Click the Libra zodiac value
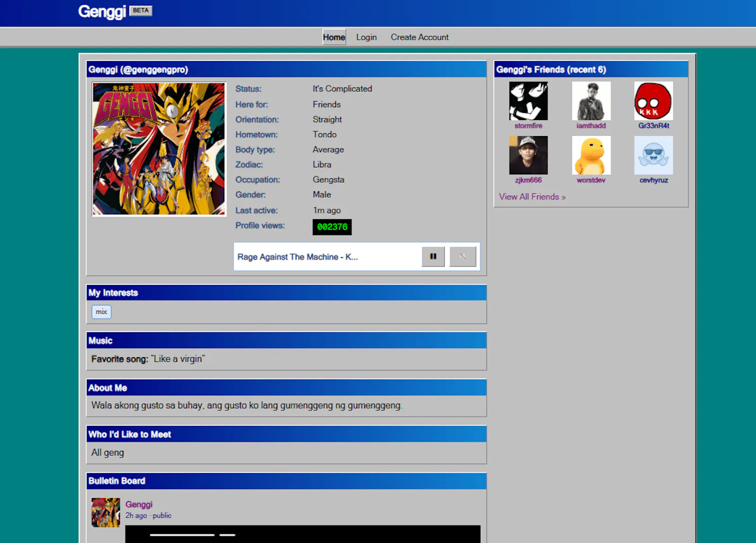Image resolution: width=756 pixels, height=543 pixels. pyautogui.click(x=322, y=164)
